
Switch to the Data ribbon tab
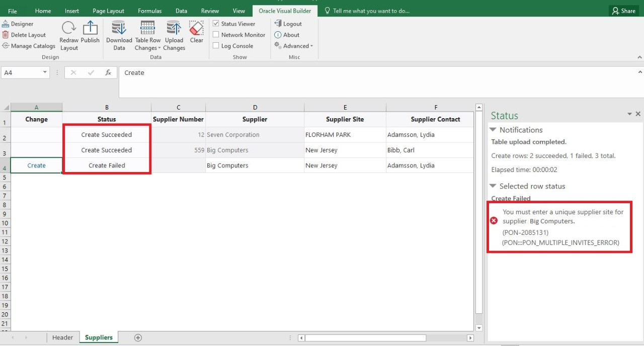(x=181, y=11)
